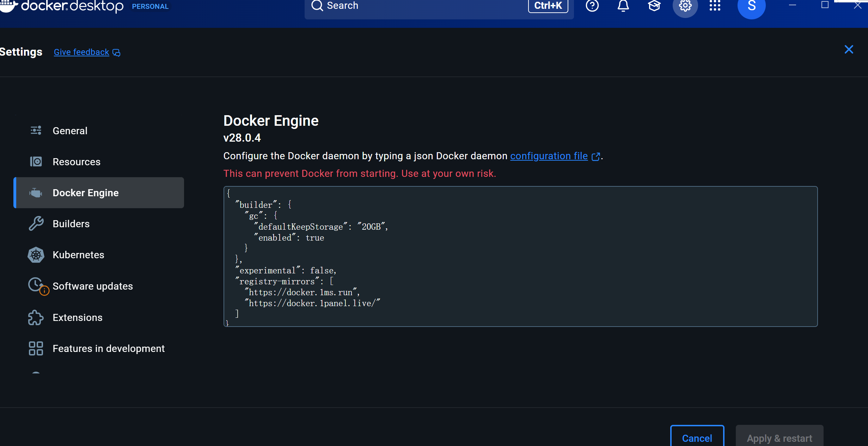
Task: Click the Give feedback link
Action: (x=81, y=52)
